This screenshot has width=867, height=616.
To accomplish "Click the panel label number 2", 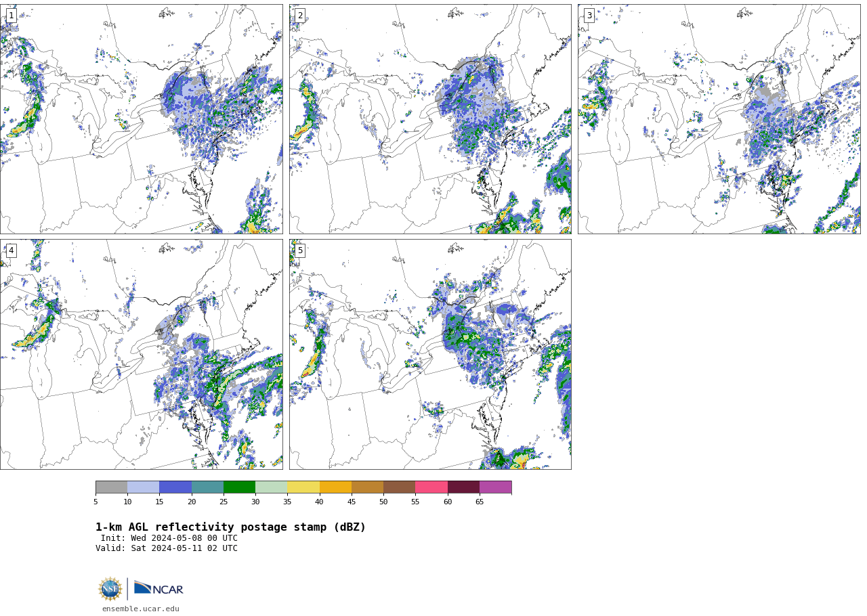I will (300, 16).
